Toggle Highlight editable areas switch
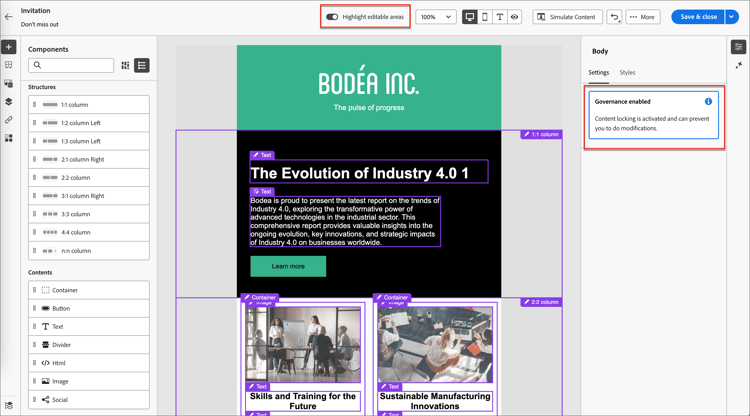750x416 pixels. coord(332,17)
